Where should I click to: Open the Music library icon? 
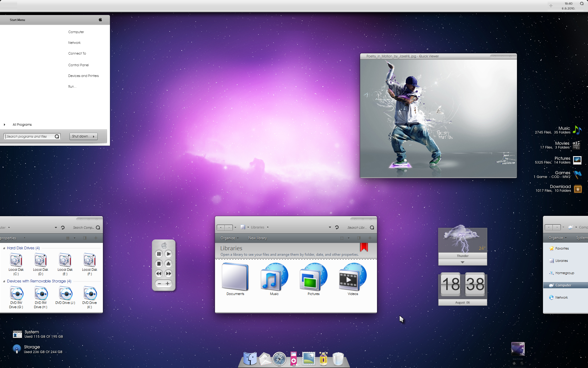274,277
